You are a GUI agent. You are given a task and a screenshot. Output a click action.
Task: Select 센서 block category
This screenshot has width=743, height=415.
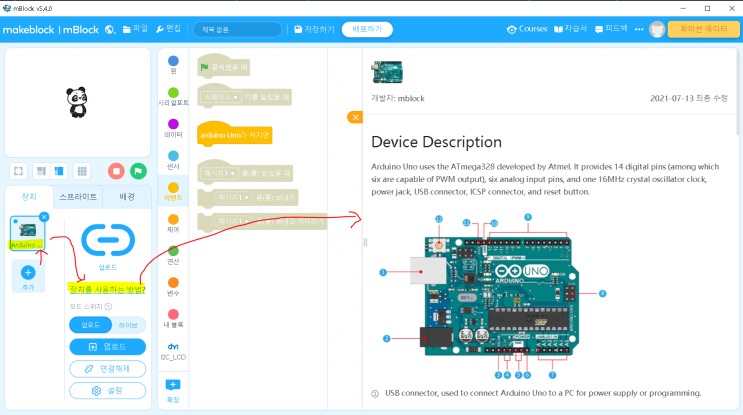(173, 160)
